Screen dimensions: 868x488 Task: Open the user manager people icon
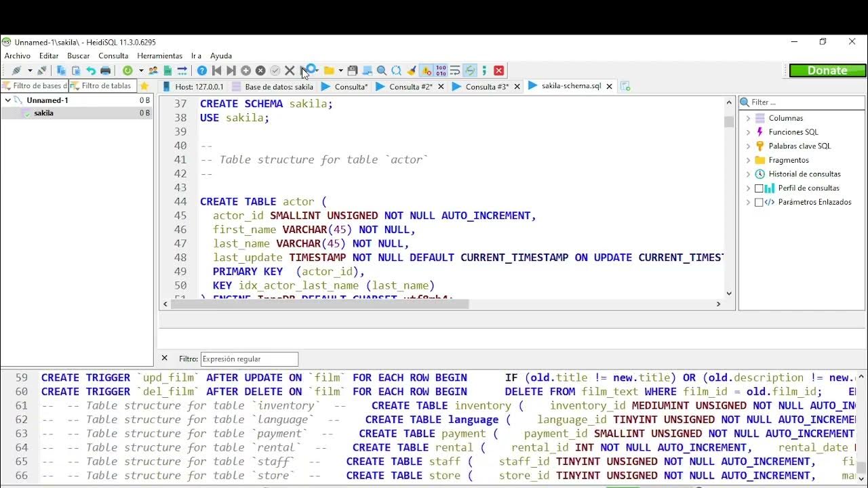click(153, 70)
